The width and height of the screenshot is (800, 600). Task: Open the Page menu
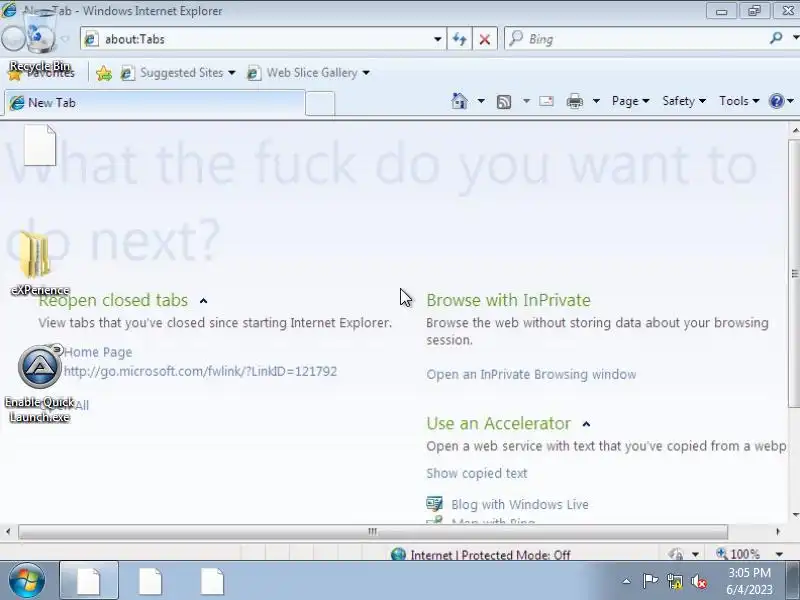coord(631,101)
